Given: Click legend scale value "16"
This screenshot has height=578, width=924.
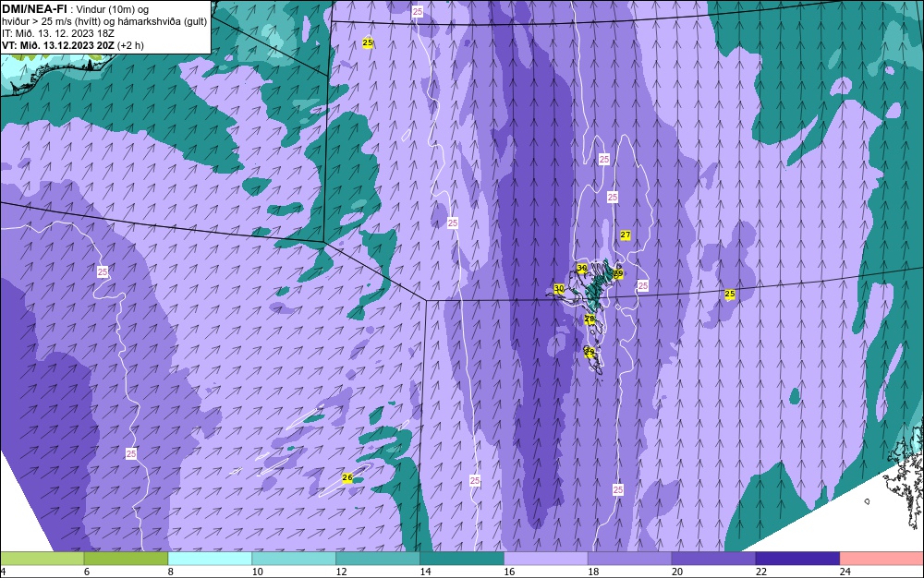Looking at the screenshot, I should (x=509, y=572).
